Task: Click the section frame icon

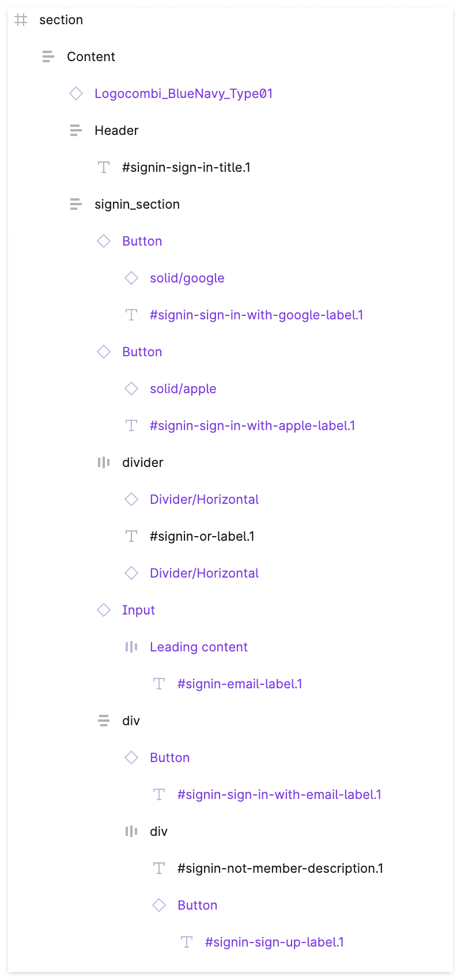Action: click(x=21, y=20)
